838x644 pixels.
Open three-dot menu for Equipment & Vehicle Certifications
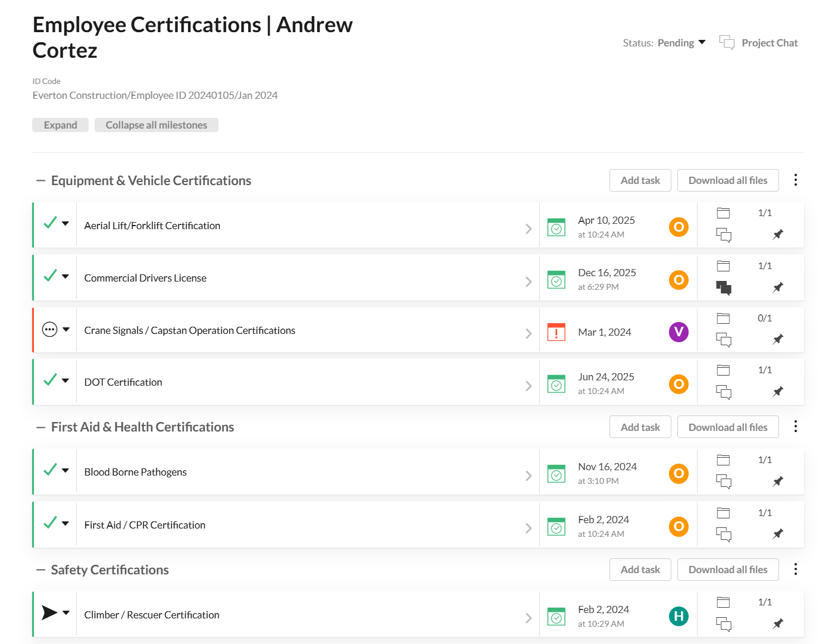[796, 180]
